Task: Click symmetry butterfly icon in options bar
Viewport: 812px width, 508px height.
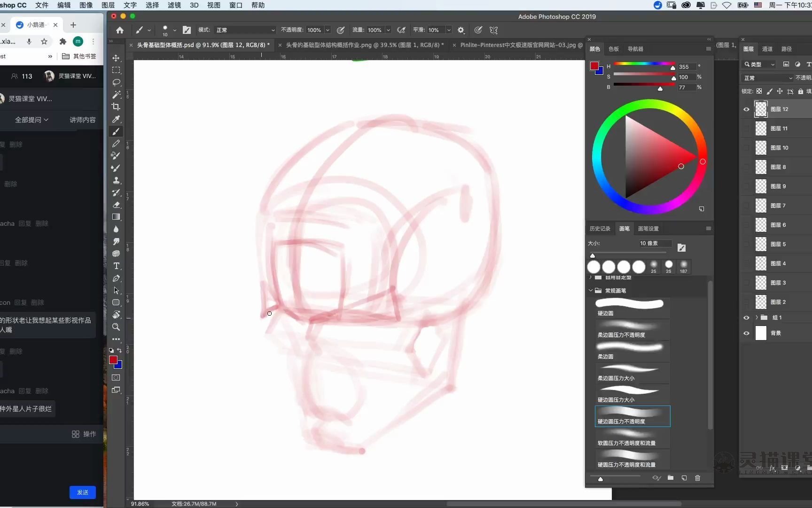Action: tap(493, 30)
